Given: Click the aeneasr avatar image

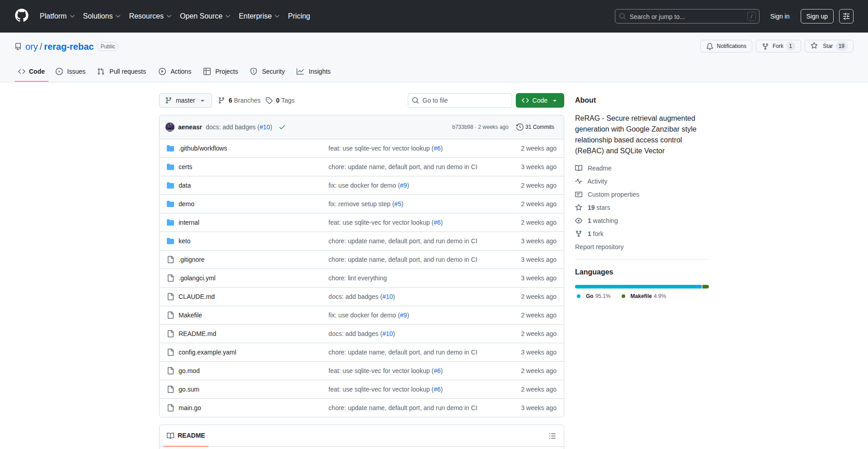Looking at the screenshot, I should pos(170,127).
